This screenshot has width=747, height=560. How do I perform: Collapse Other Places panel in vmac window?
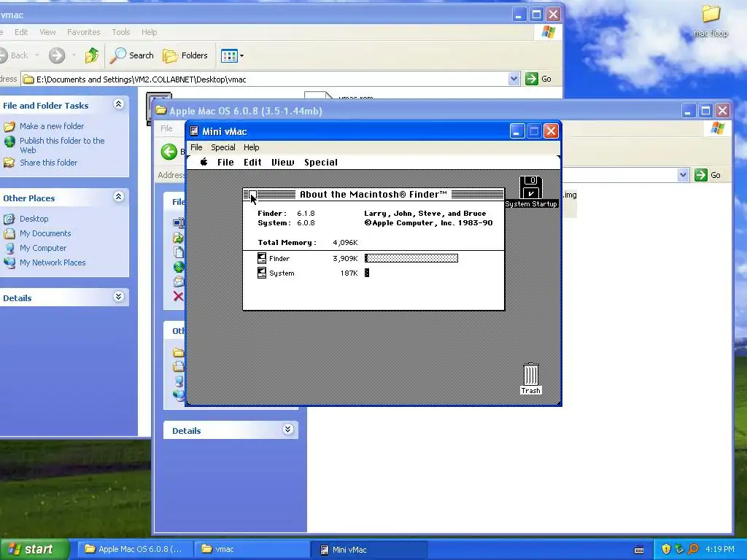119,197
